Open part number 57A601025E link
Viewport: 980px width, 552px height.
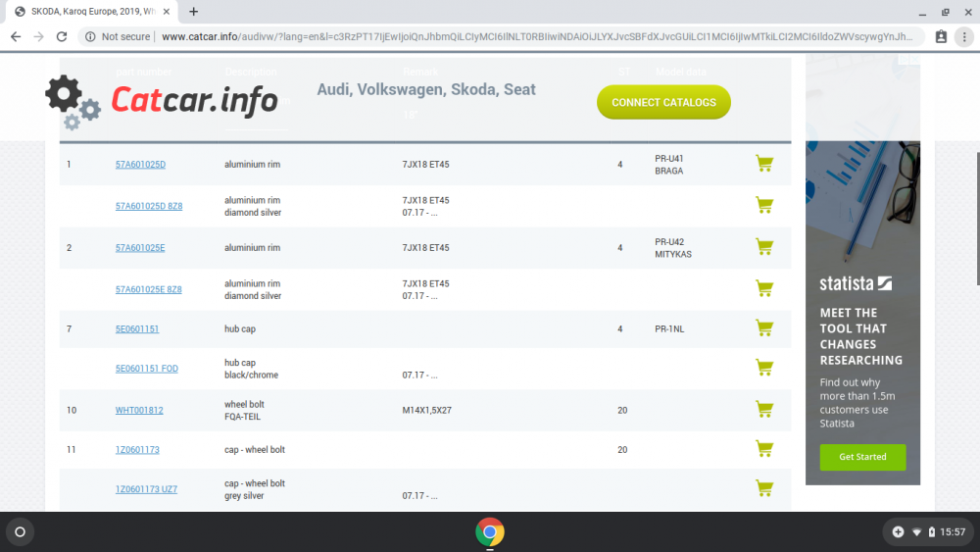(140, 247)
